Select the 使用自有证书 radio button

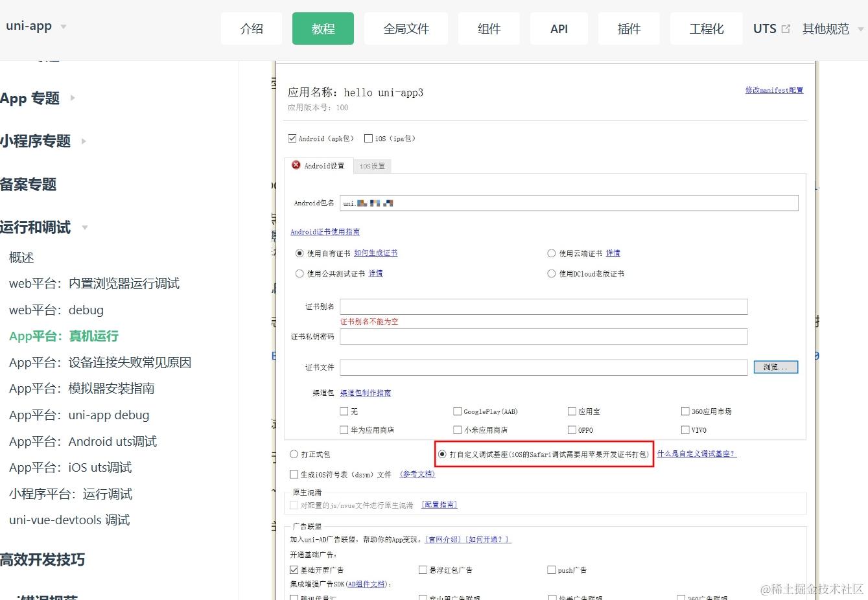(299, 253)
